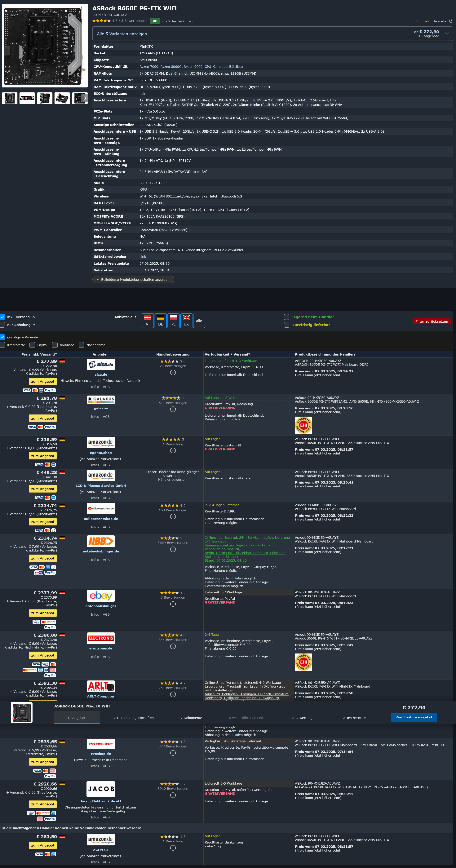Filter sellers by Poland flag PL

tap(173, 321)
